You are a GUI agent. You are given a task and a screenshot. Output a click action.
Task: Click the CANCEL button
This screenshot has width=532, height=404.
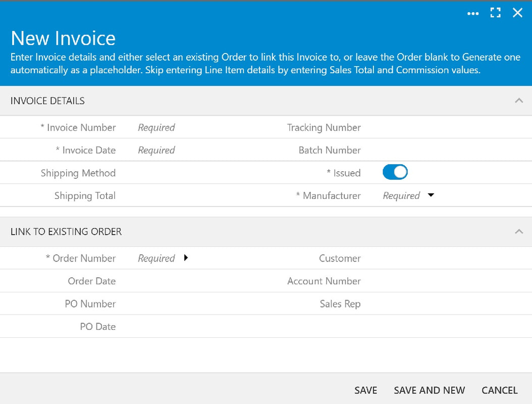coord(499,390)
